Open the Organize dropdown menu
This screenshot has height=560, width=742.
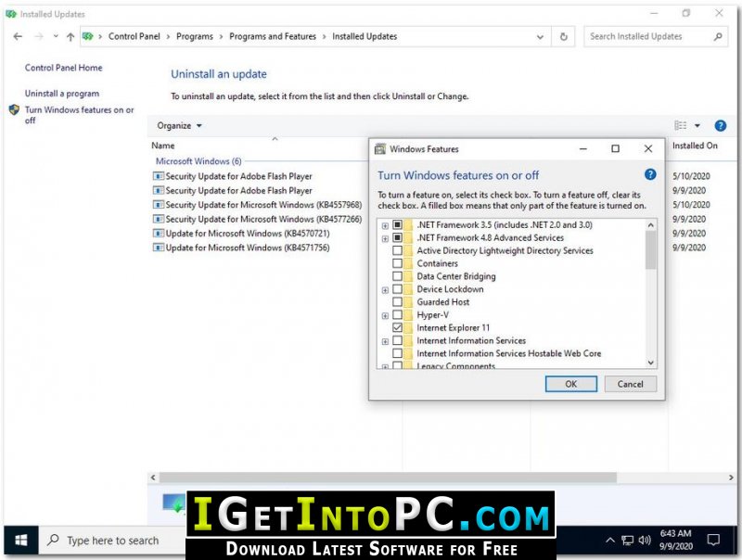[179, 126]
